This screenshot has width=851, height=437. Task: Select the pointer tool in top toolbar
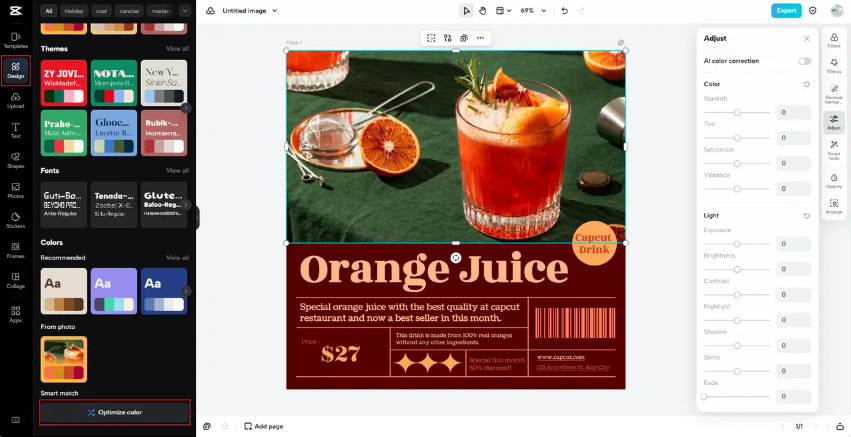click(x=466, y=10)
